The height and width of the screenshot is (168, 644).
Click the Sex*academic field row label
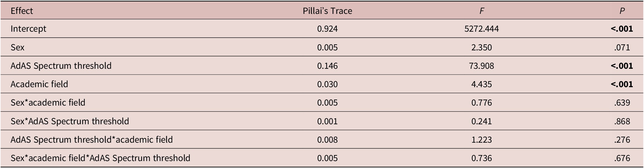coord(48,103)
